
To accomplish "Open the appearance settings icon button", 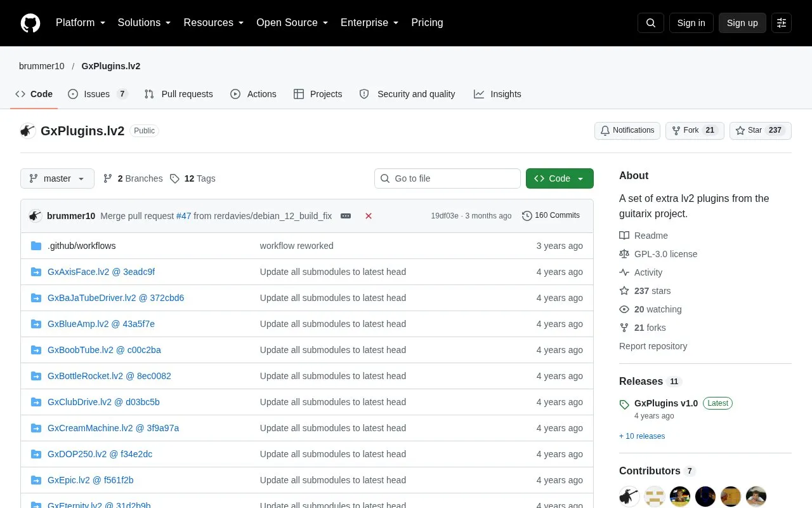I will [782, 23].
